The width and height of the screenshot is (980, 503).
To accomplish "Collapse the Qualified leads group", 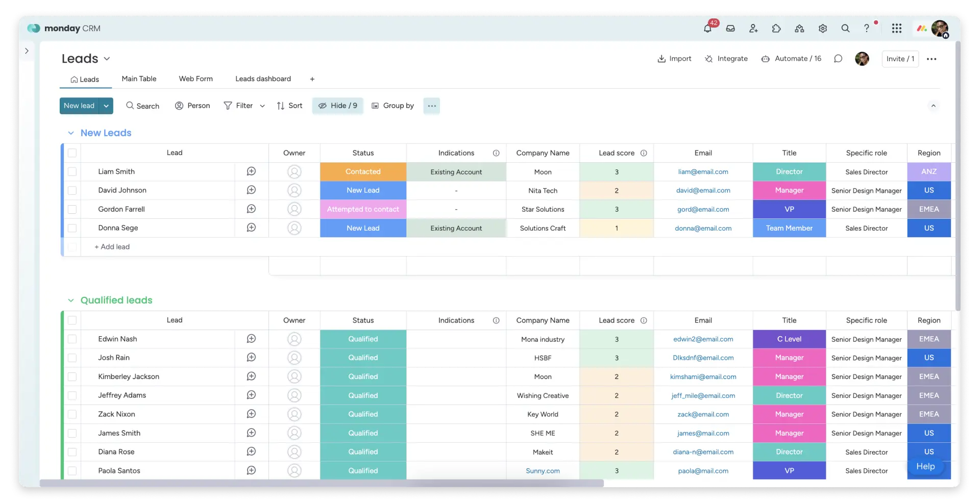I will [71, 300].
